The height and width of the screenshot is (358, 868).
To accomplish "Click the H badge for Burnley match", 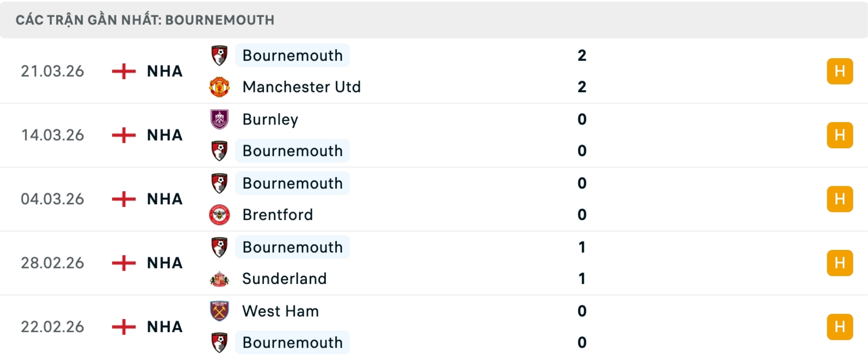I will [x=840, y=135].
